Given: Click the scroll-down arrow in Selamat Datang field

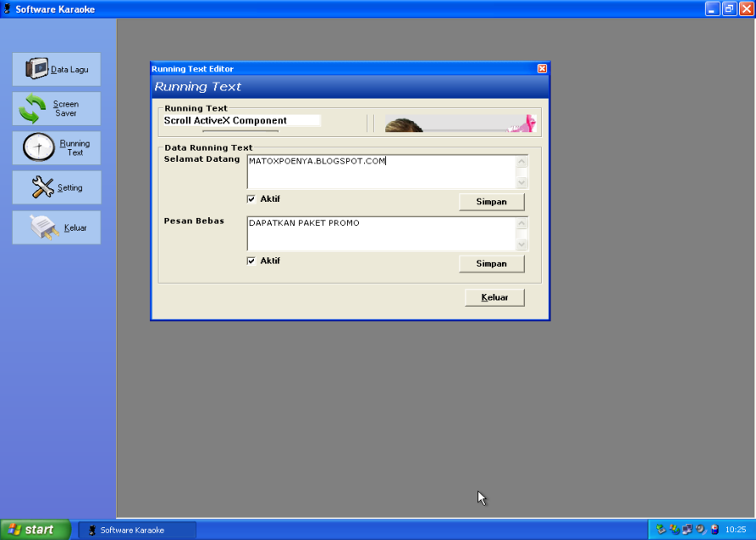Looking at the screenshot, I should [x=522, y=182].
